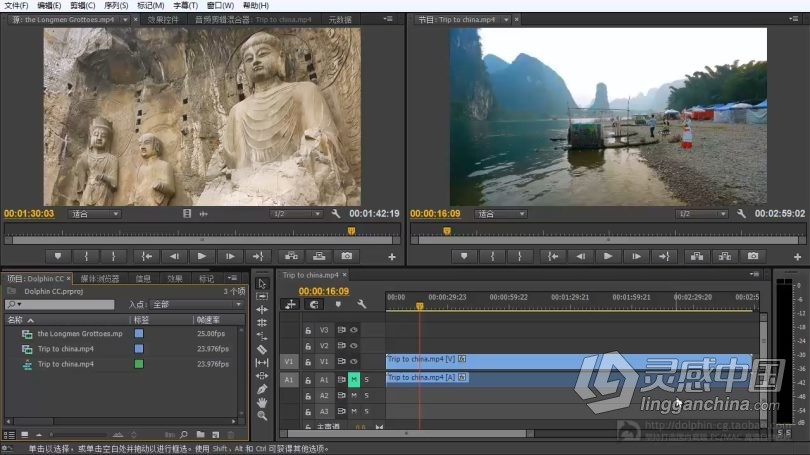Open the 文件(F) menu
The height and width of the screenshot is (455, 810).
point(17,6)
